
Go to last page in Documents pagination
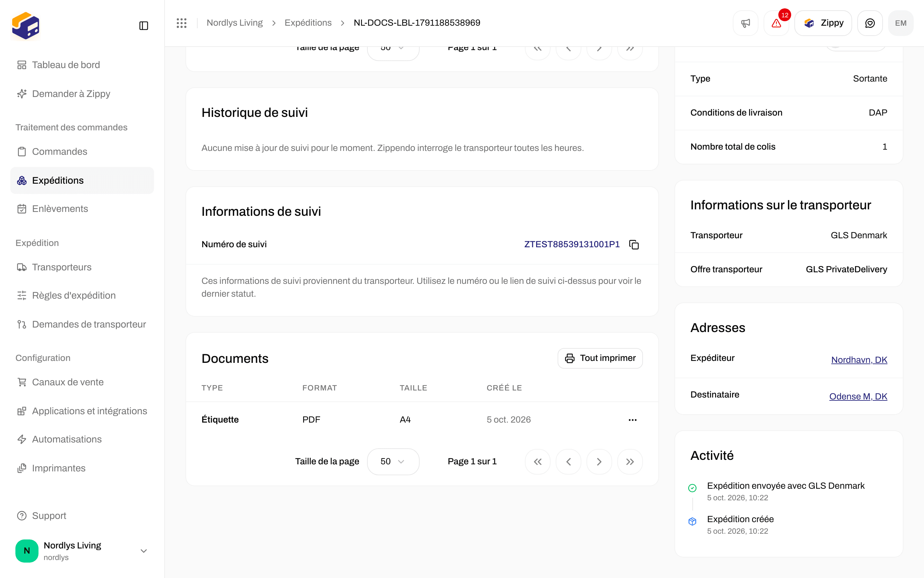pyautogui.click(x=630, y=462)
